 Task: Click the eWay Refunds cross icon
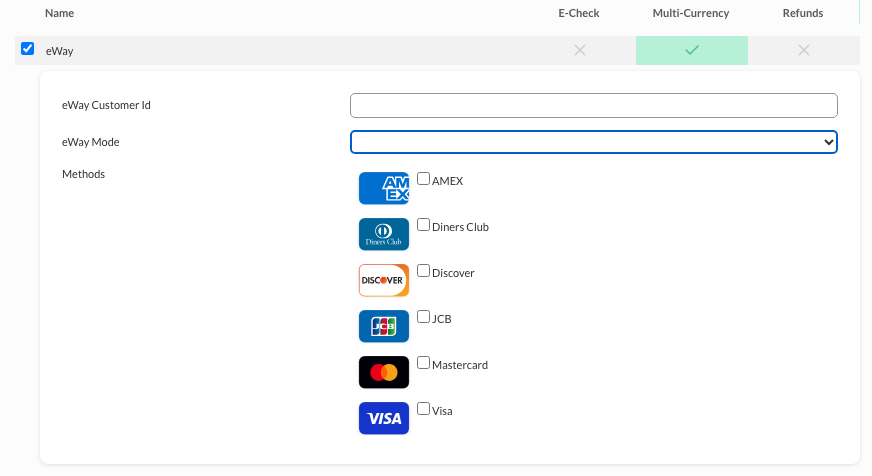click(804, 50)
